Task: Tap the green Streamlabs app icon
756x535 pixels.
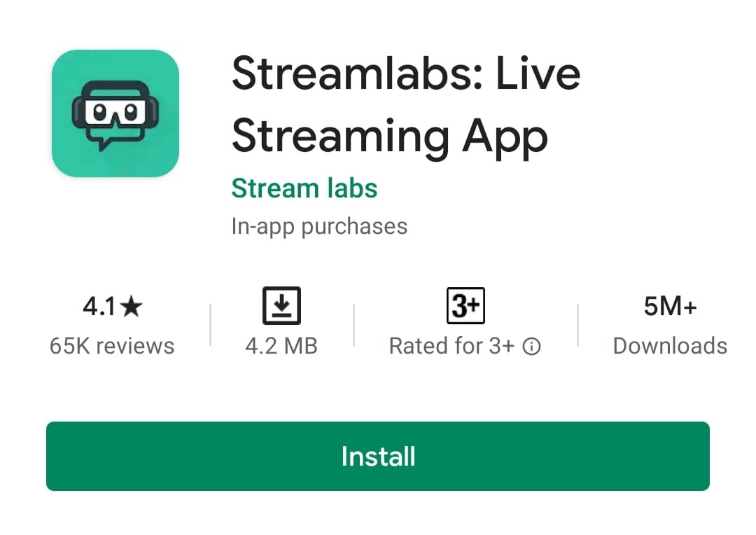Action: click(115, 113)
